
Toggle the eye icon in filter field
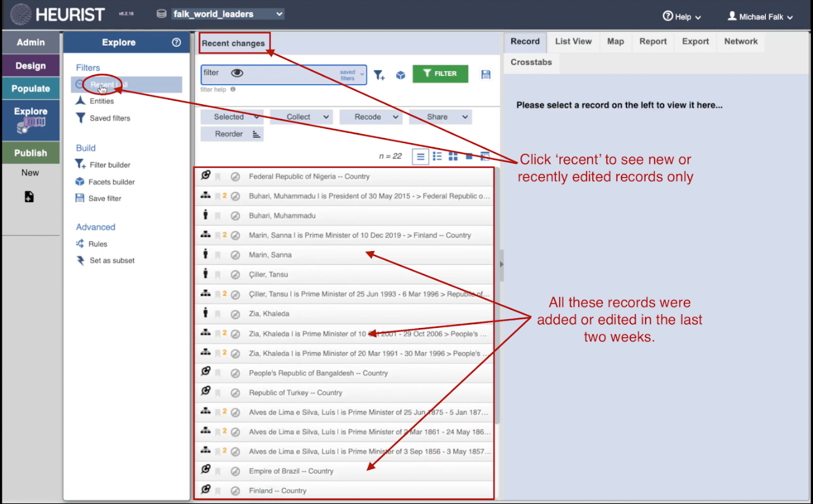coord(237,73)
